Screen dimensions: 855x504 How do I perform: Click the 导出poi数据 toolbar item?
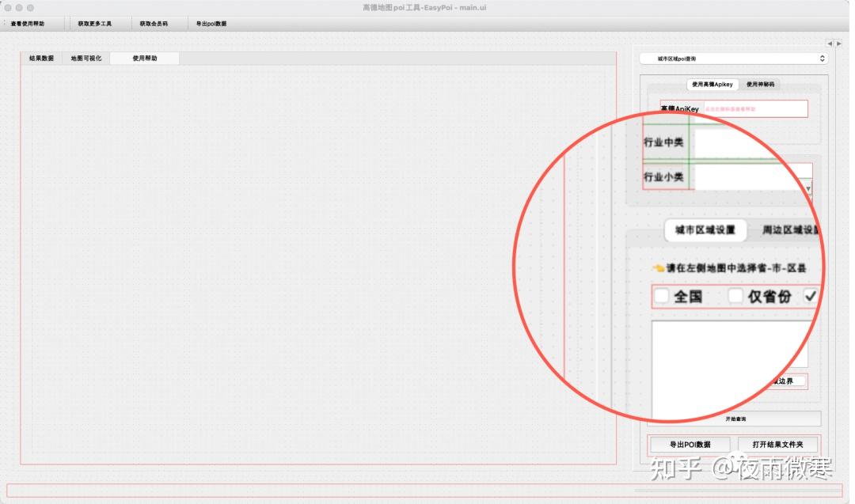point(210,23)
